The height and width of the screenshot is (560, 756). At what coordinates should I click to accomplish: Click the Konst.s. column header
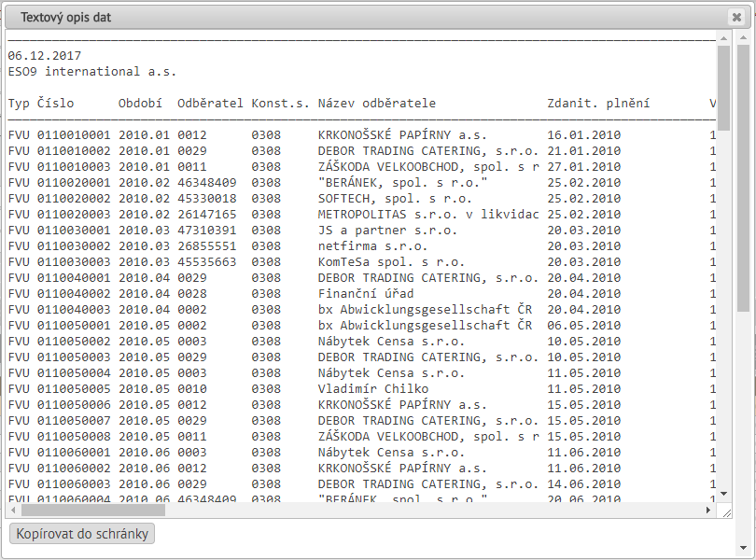pos(280,104)
